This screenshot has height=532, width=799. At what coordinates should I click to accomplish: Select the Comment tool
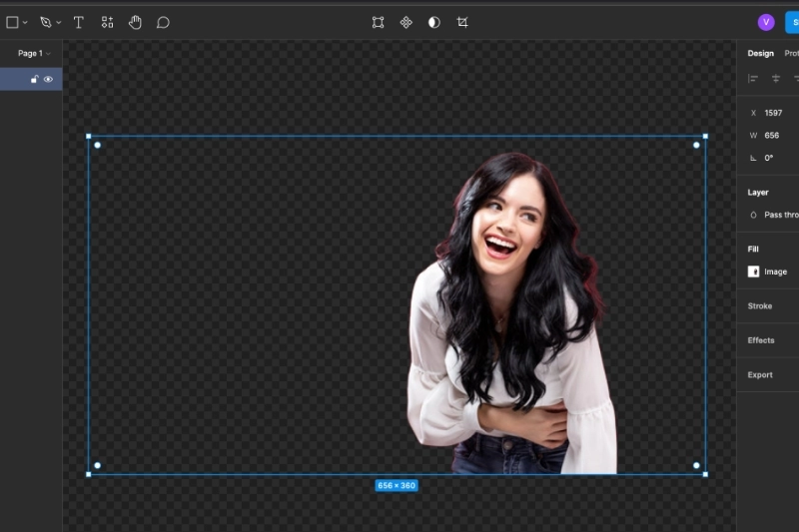tap(163, 22)
